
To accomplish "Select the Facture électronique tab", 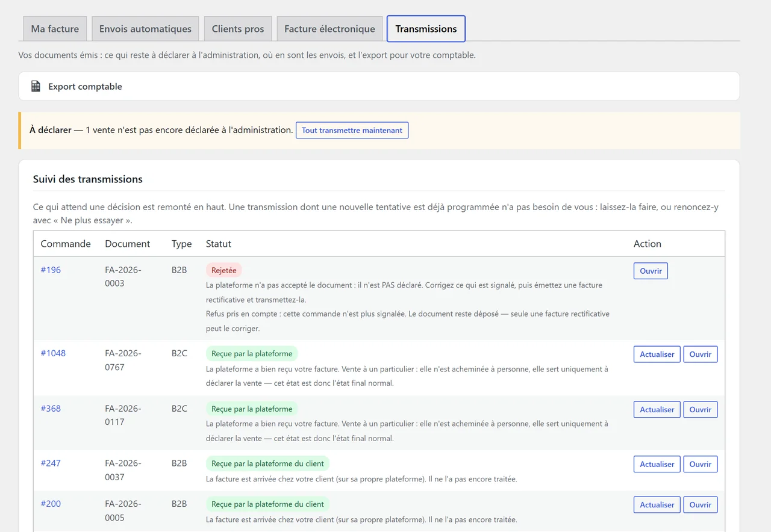I will click(329, 29).
